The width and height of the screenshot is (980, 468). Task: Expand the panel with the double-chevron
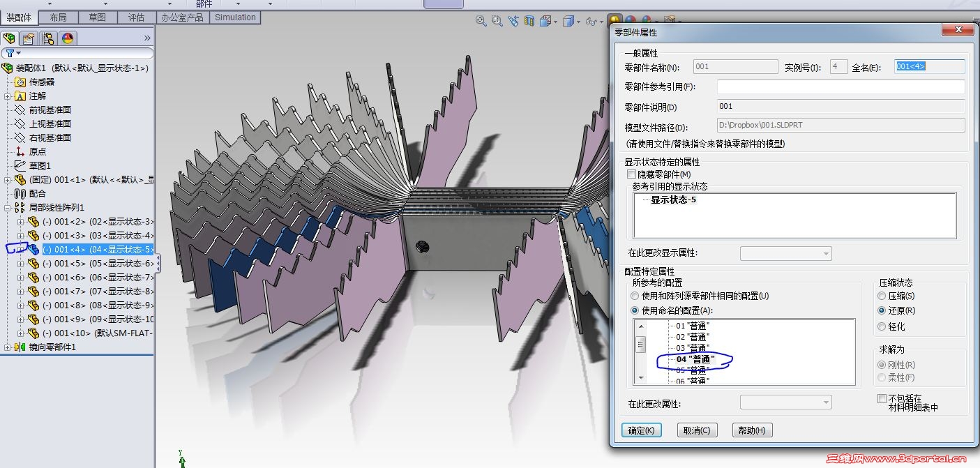[x=147, y=38]
